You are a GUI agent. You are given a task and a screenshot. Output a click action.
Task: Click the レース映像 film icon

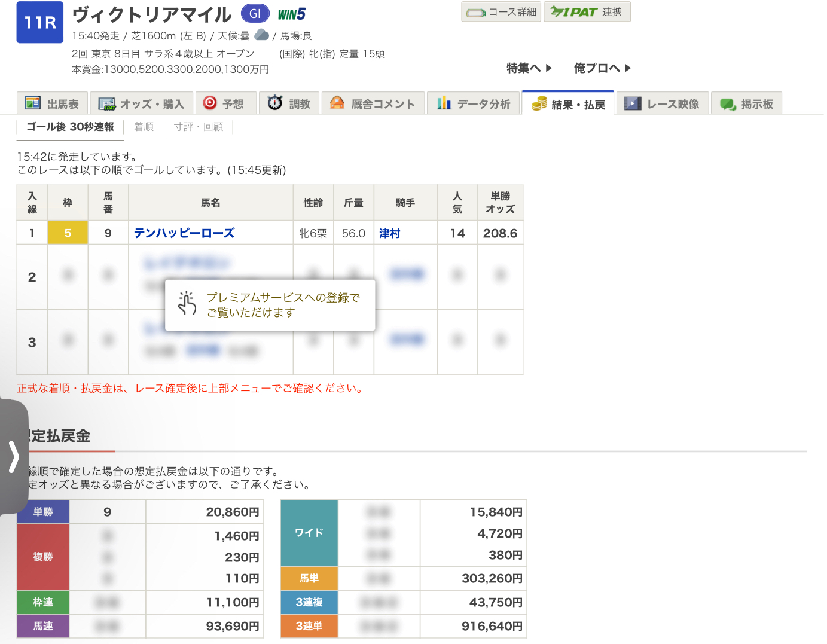(x=632, y=103)
